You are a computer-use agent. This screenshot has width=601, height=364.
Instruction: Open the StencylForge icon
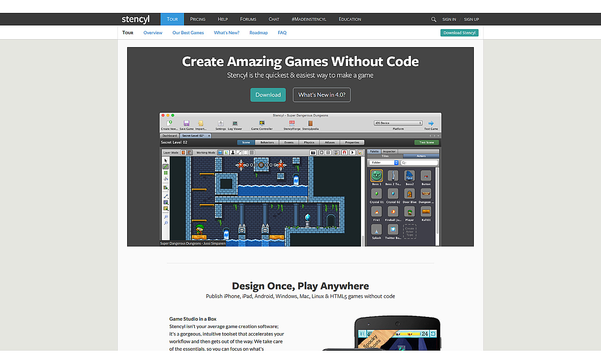pos(292,123)
